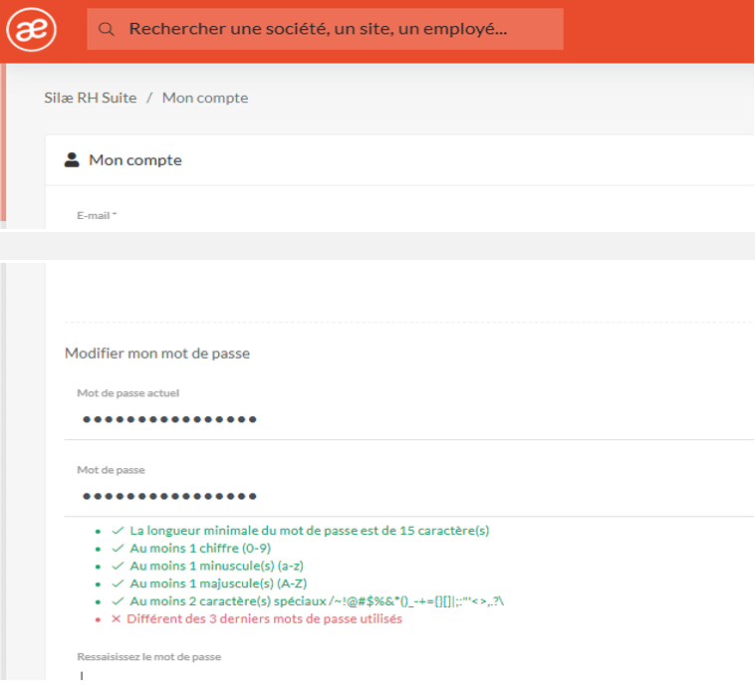Click the checkmark for special characters rule

click(x=118, y=601)
